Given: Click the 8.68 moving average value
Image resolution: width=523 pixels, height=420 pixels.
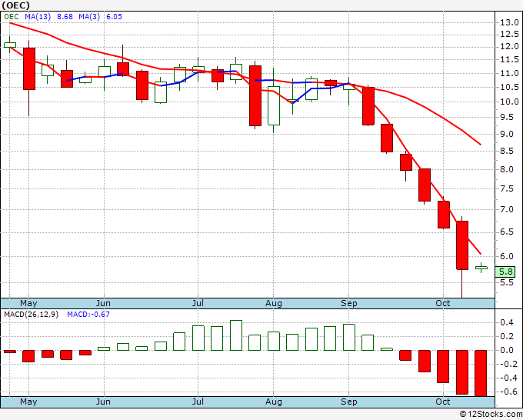Looking at the screenshot, I should (x=65, y=17).
